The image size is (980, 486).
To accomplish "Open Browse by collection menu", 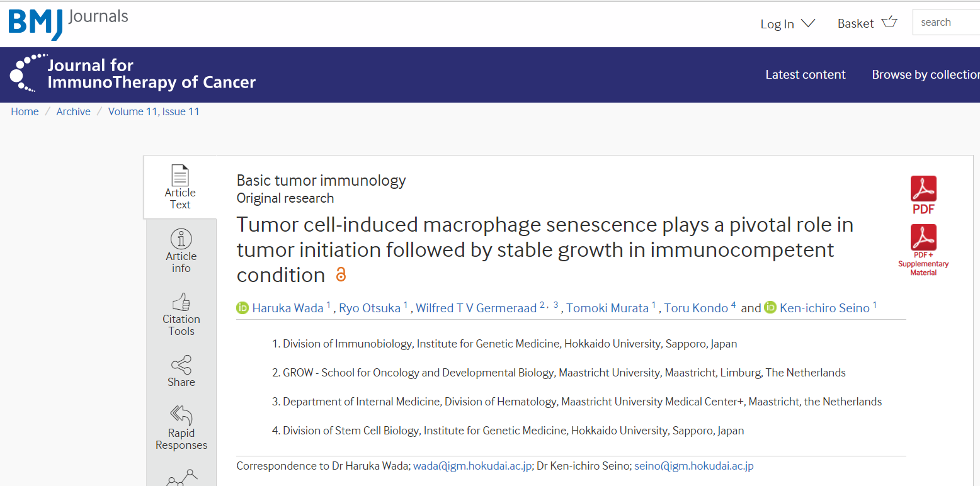I will tap(925, 75).
